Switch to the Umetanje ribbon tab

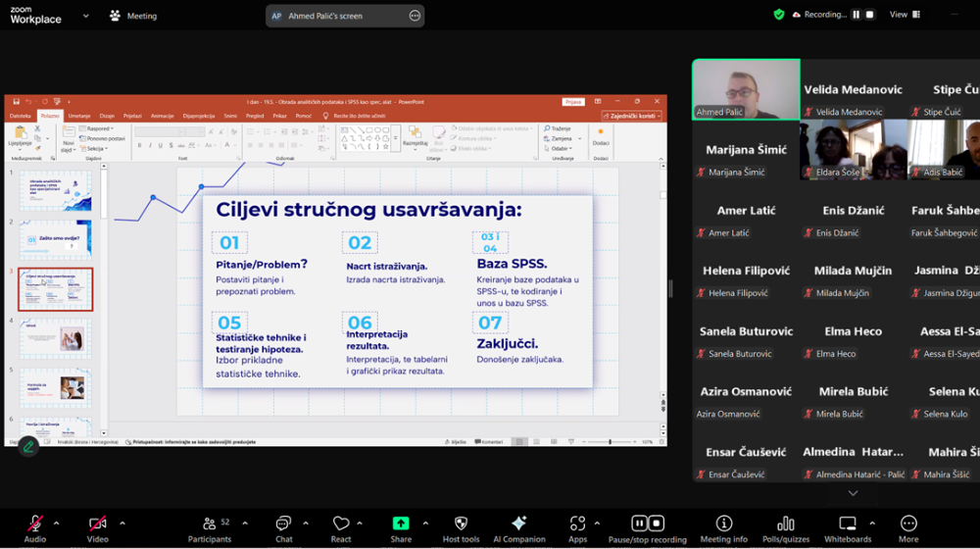[79, 116]
